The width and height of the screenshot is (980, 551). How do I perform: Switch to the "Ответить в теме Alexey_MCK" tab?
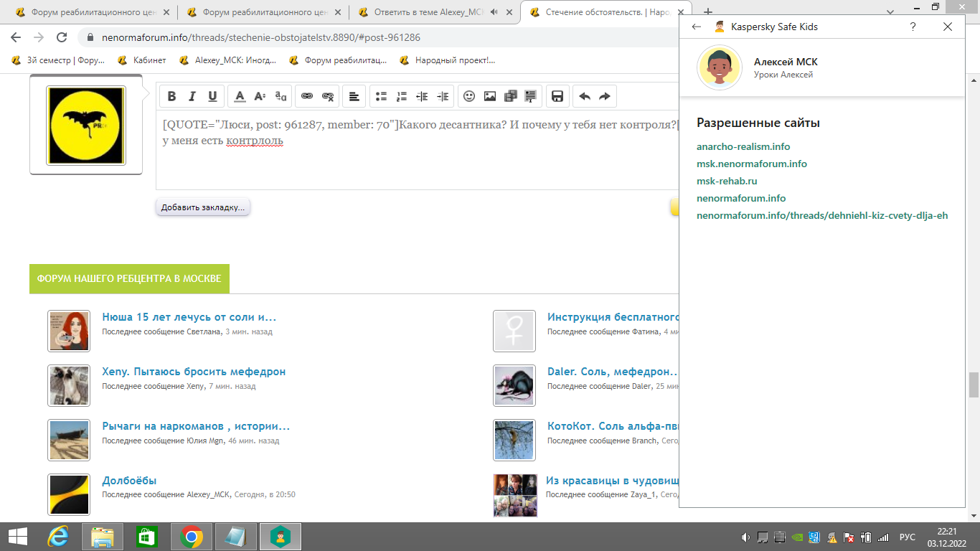coord(428,12)
